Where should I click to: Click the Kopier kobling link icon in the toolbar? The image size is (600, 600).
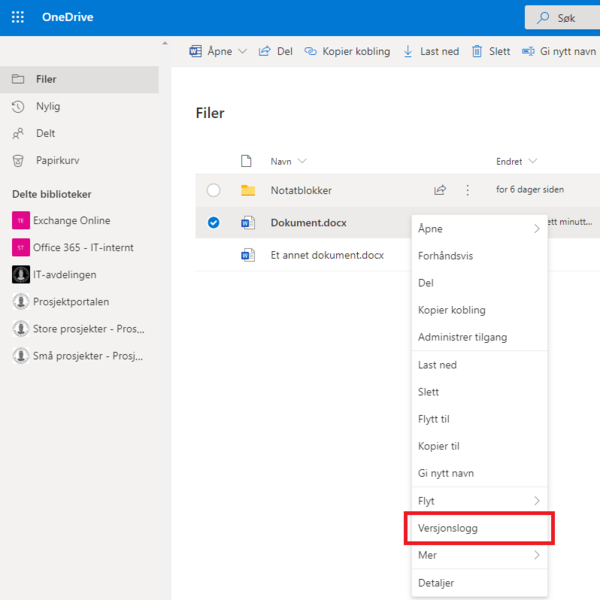coord(310,51)
